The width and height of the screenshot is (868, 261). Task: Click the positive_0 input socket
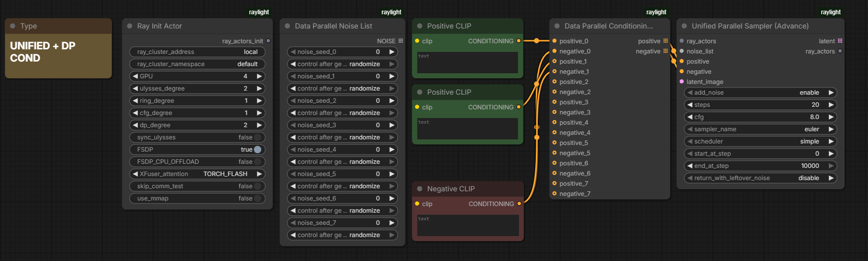(555, 41)
